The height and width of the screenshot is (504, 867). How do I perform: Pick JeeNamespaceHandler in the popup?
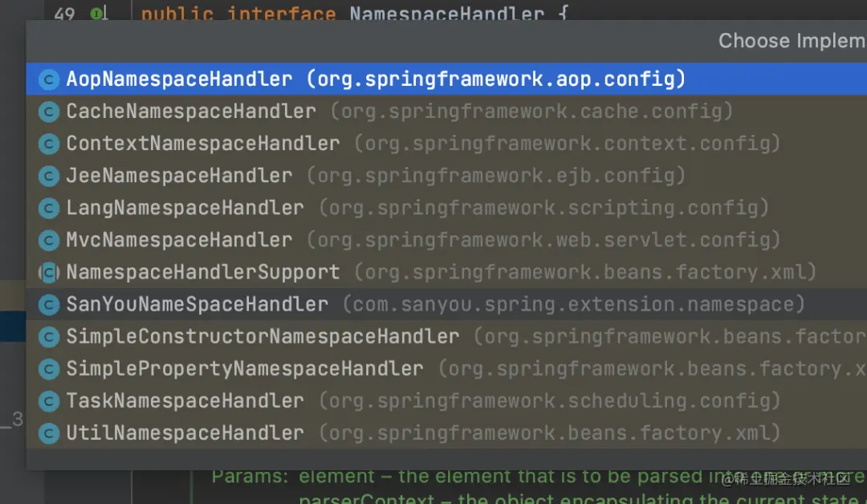(x=446, y=176)
